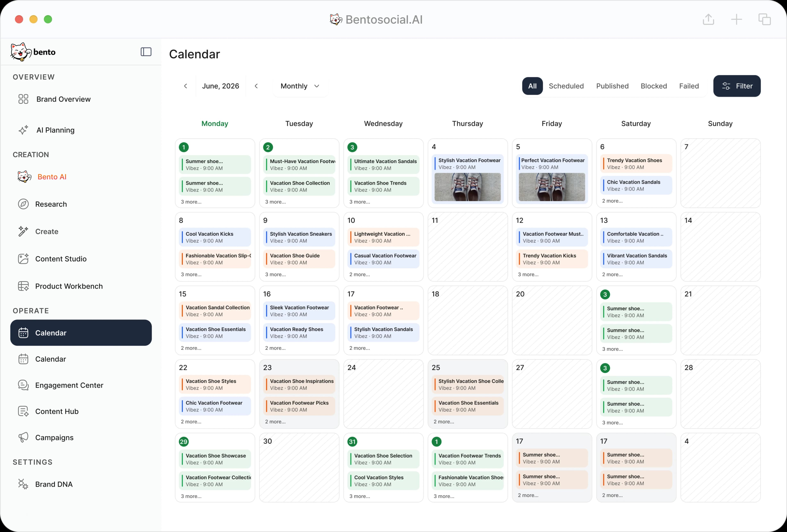Expand '3 more...' on day 2

[275, 202]
